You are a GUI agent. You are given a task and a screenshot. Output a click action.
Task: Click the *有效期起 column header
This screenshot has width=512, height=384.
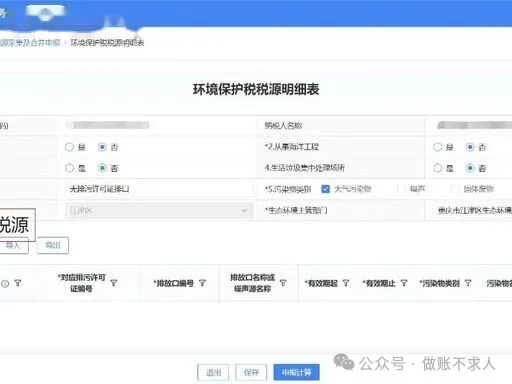click(x=321, y=283)
